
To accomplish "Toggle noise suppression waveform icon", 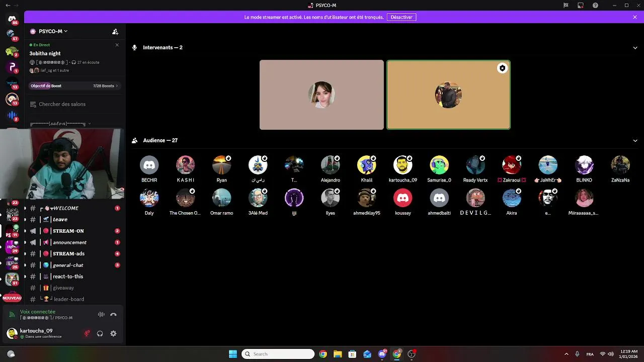I will pyautogui.click(x=101, y=315).
